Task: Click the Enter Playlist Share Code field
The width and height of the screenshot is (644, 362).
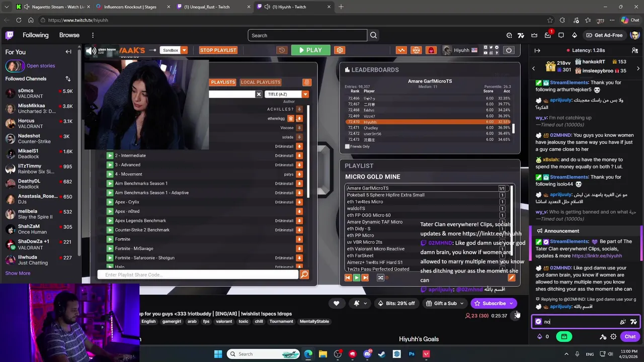Action: click(x=198, y=275)
